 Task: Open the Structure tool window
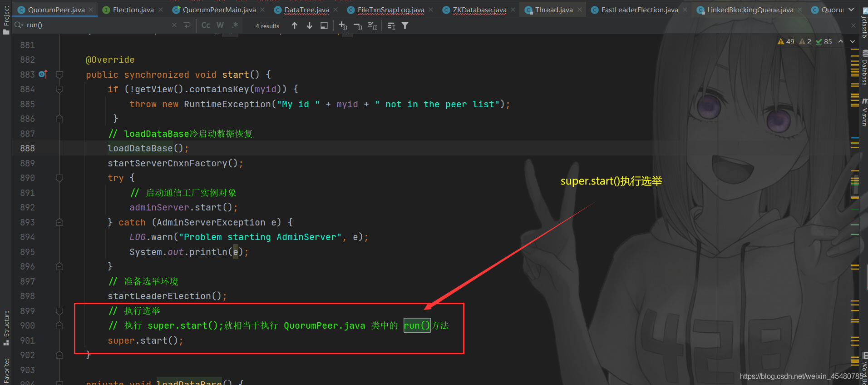click(x=6, y=328)
